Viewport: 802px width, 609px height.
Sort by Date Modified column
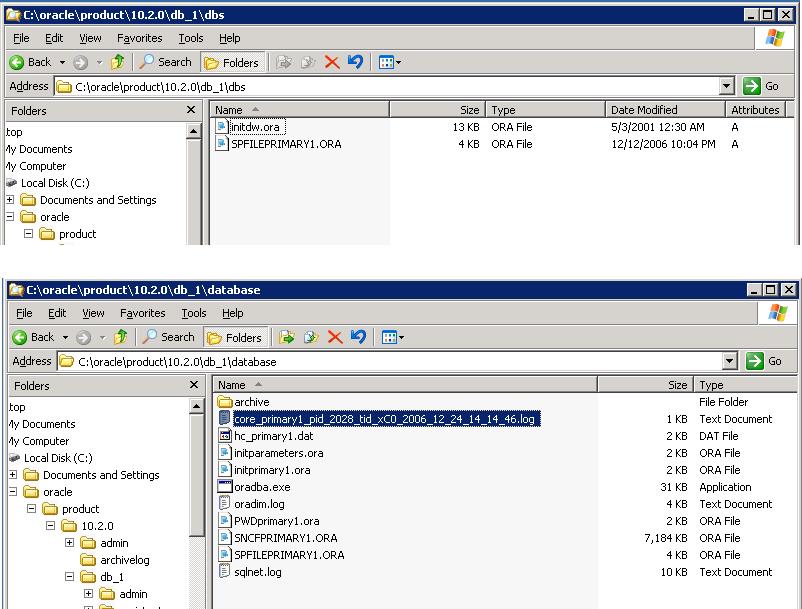(665, 110)
